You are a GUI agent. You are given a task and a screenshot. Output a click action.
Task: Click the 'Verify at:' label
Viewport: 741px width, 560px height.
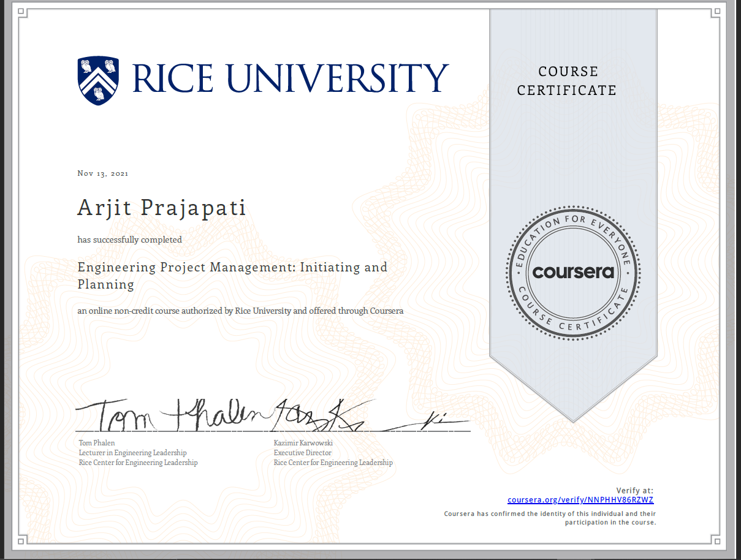635,490
